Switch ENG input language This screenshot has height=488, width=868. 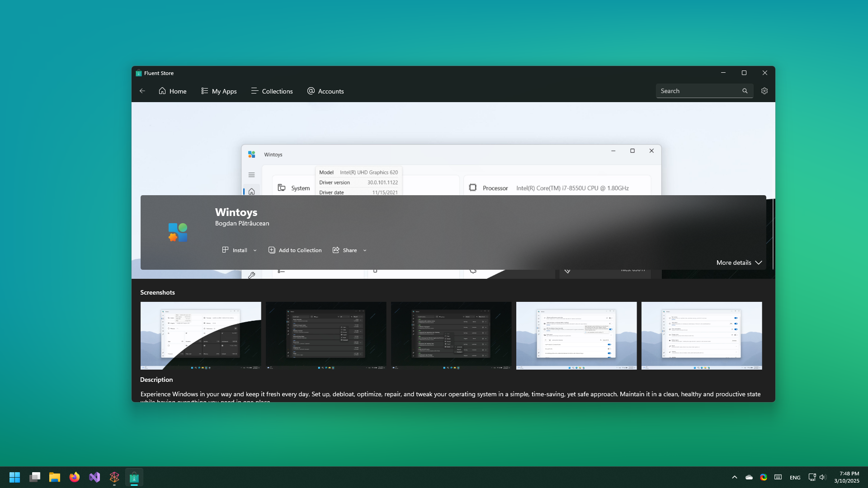coord(795,477)
